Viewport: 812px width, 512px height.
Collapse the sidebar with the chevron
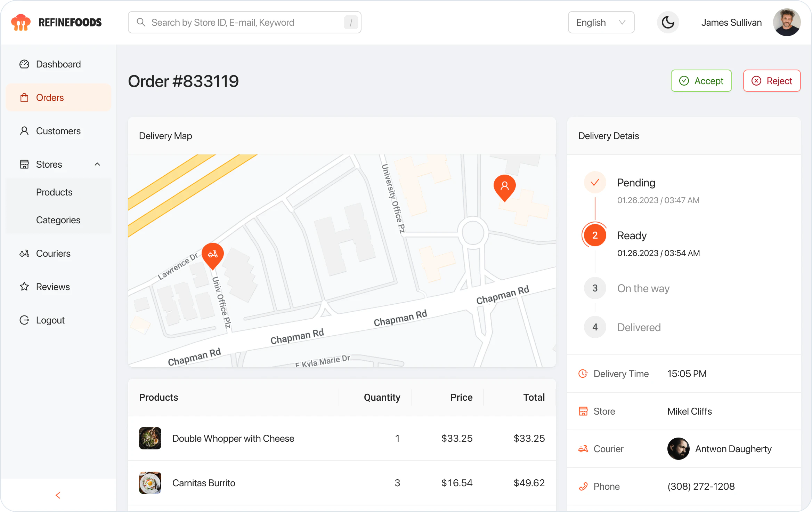58,495
